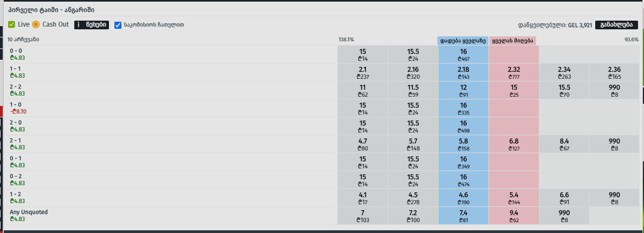The height and width of the screenshot is (233, 644).
Task: Choose back odds 5.8 for score 2 - 1
Action: pyautogui.click(x=463, y=144)
